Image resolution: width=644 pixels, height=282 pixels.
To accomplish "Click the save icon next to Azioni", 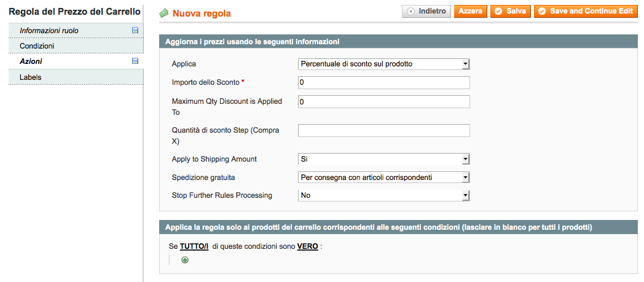I will 135,61.
